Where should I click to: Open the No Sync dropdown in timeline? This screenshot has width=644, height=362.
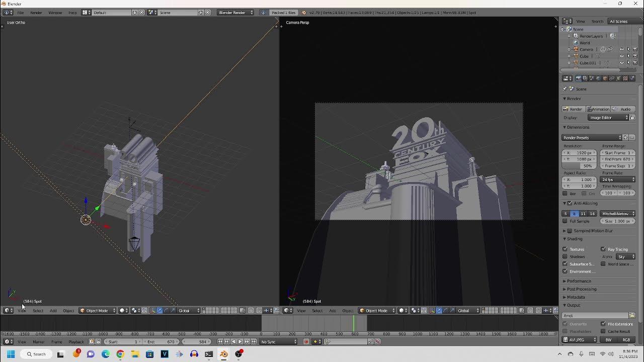(278, 342)
